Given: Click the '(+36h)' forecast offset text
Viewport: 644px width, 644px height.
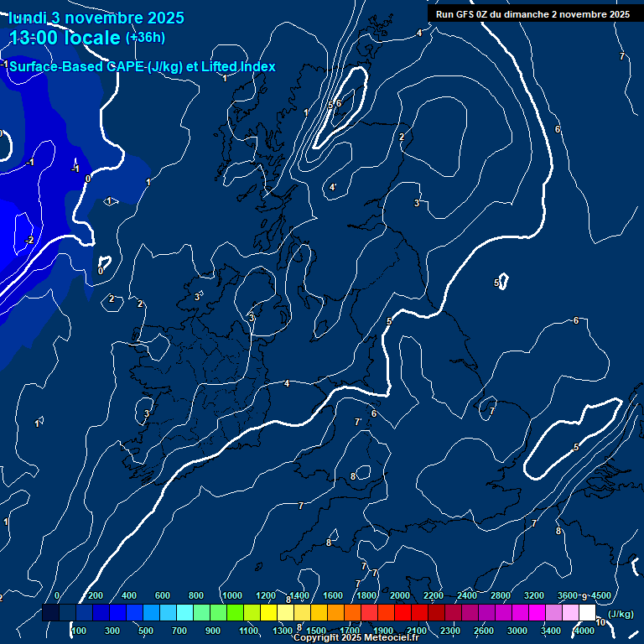Looking at the screenshot, I should tap(145, 38).
